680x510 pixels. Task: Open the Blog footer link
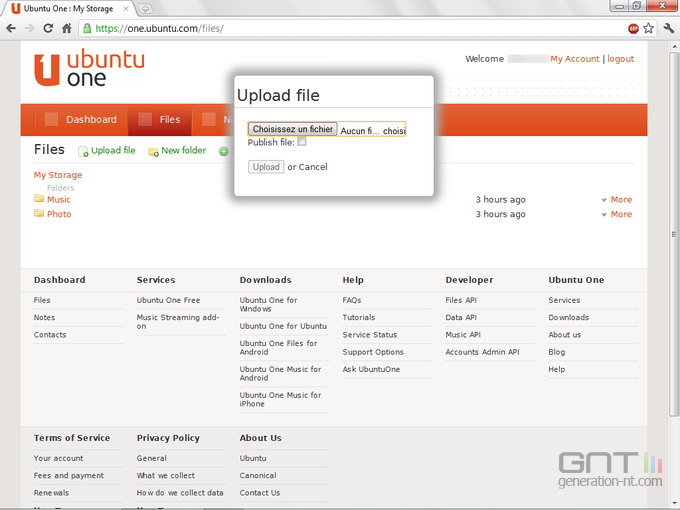pos(556,352)
